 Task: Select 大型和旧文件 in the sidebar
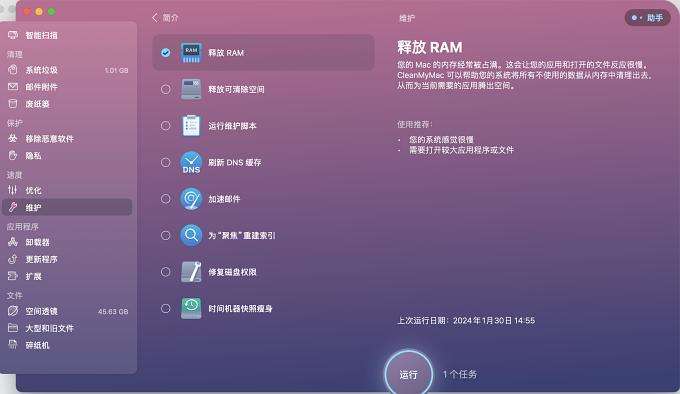(49, 328)
